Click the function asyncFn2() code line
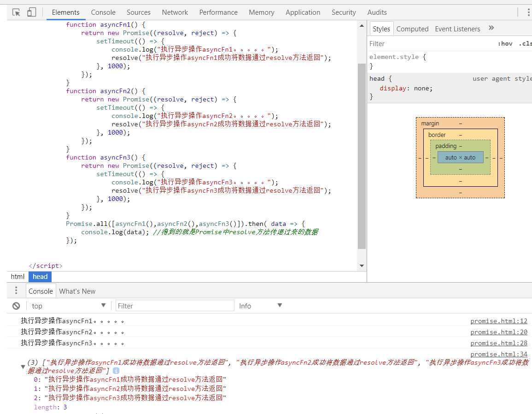 (105, 91)
